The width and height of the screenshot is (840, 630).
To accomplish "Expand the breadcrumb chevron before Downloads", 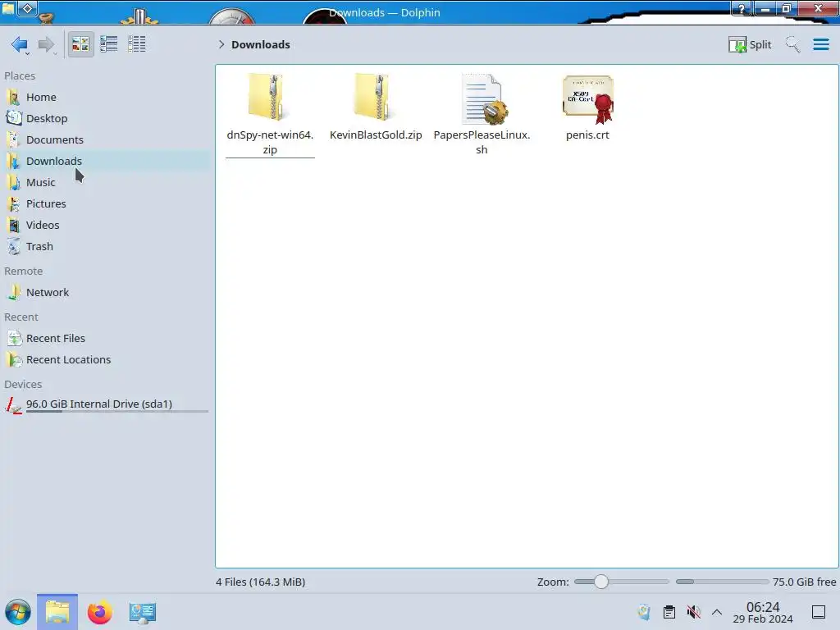I will coord(221,44).
